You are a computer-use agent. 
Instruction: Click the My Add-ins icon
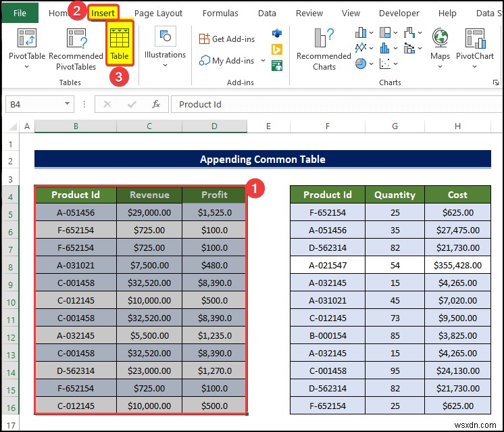(205, 60)
